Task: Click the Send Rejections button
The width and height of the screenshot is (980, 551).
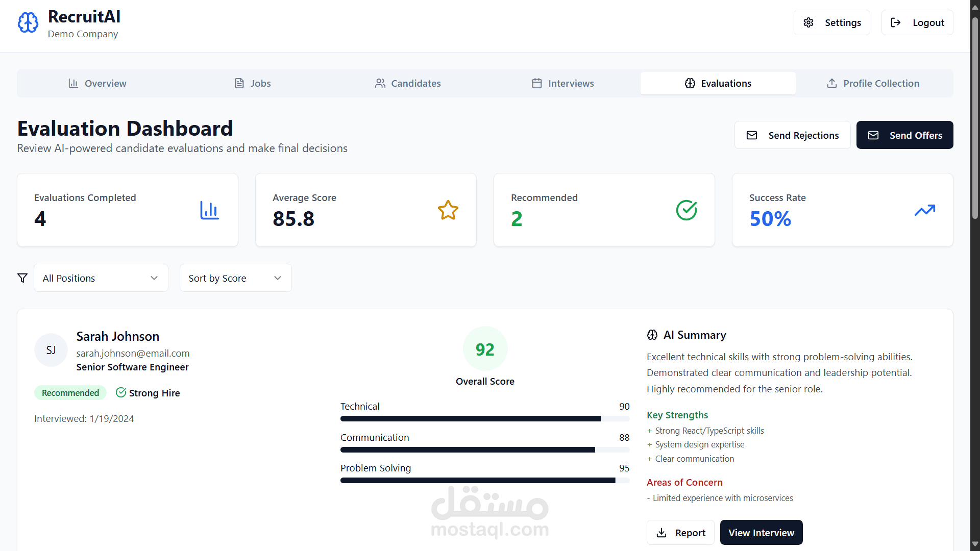Action: click(792, 135)
